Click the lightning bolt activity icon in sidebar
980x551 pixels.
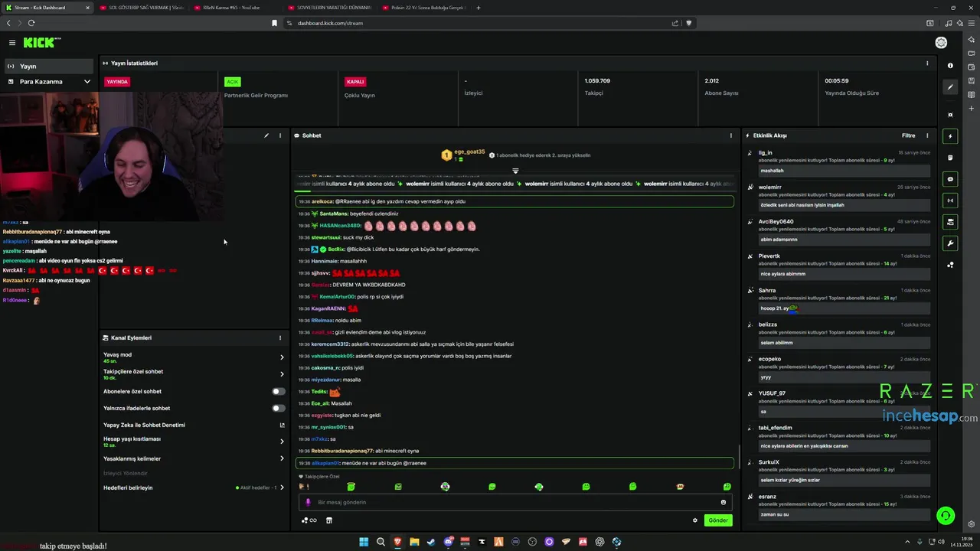click(950, 136)
